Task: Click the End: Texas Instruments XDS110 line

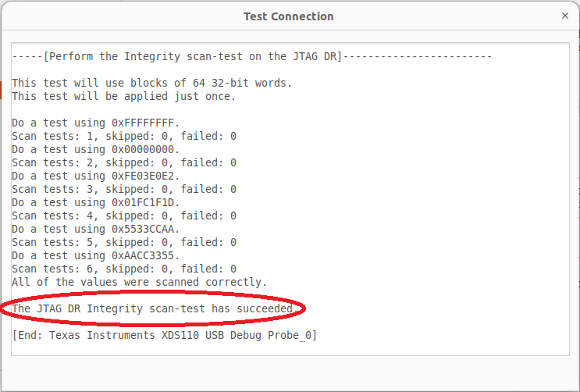Action: click(x=164, y=335)
